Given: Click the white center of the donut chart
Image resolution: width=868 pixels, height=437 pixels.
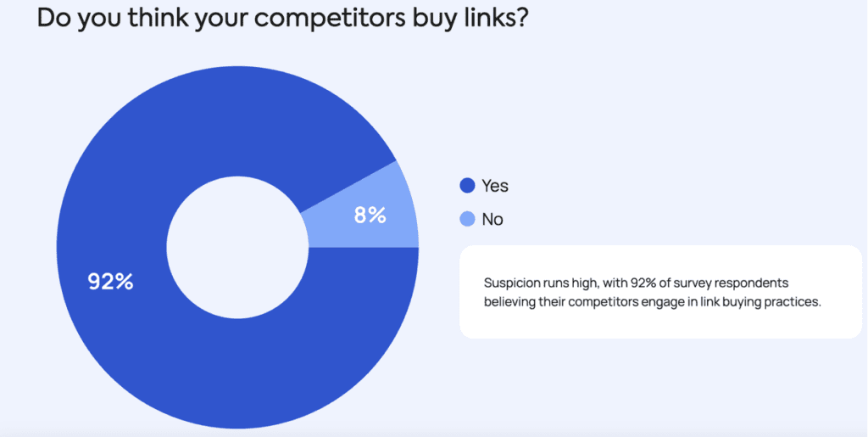Looking at the screenshot, I should pyautogui.click(x=236, y=247).
